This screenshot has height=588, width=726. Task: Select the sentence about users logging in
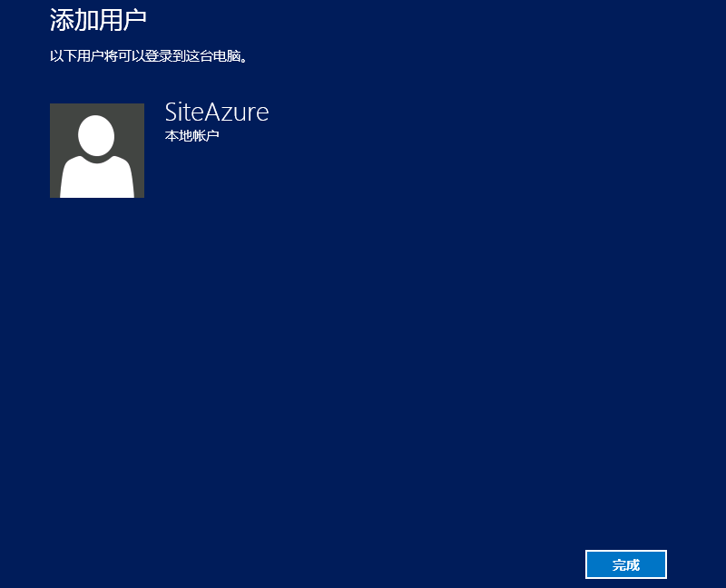click(x=149, y=56)
